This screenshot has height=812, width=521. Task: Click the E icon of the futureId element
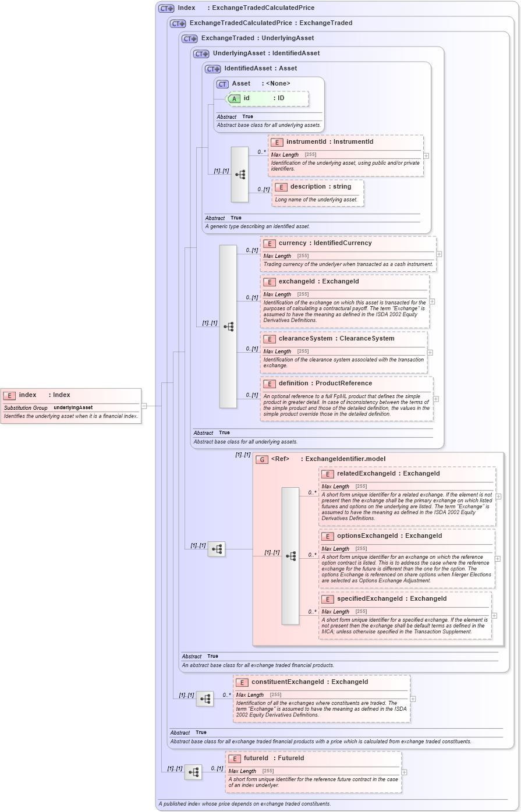pos(235,758)
